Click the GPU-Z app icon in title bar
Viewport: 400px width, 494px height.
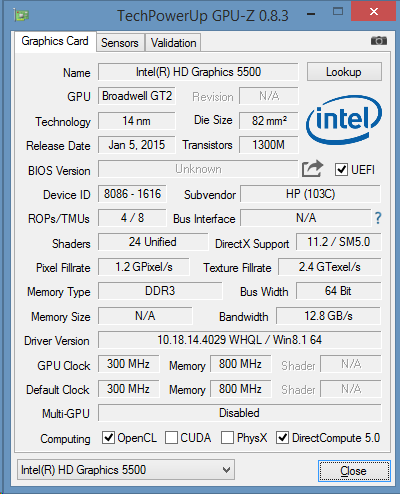pyautogui.click(x=21, y=15)
